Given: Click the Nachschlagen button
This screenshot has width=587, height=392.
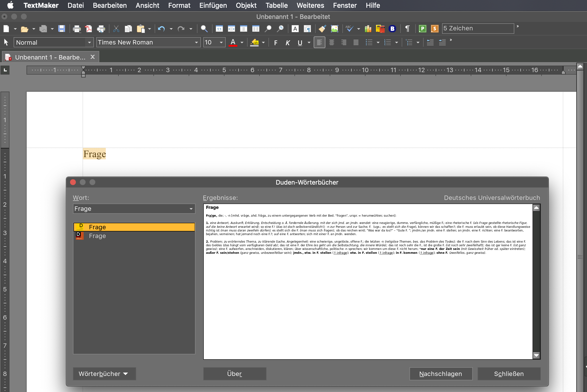Looking at the screenshot, I should coord(441,374).
